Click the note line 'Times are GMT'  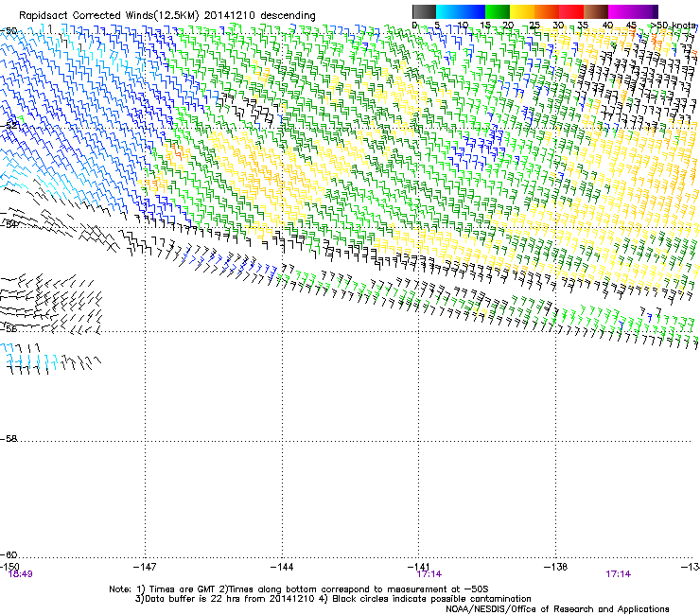pyautogui.click(x=183, y=589)
